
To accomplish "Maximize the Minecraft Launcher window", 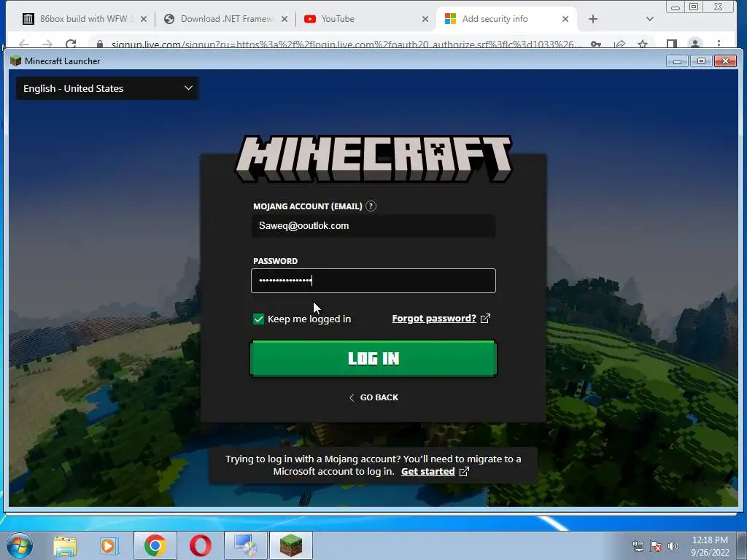I will pos(701,61).
